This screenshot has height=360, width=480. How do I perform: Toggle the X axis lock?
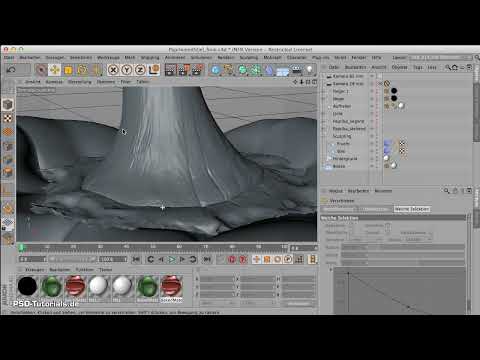click(113, 70)
